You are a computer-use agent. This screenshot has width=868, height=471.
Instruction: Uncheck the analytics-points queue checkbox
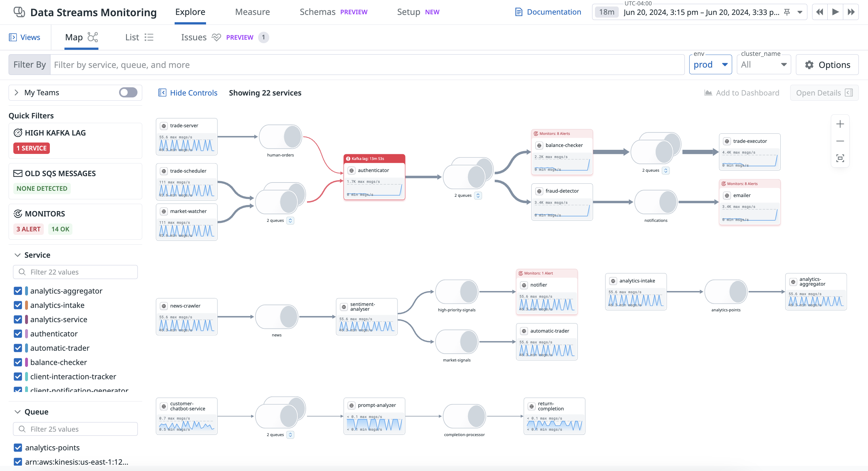[x=18, y=448]
